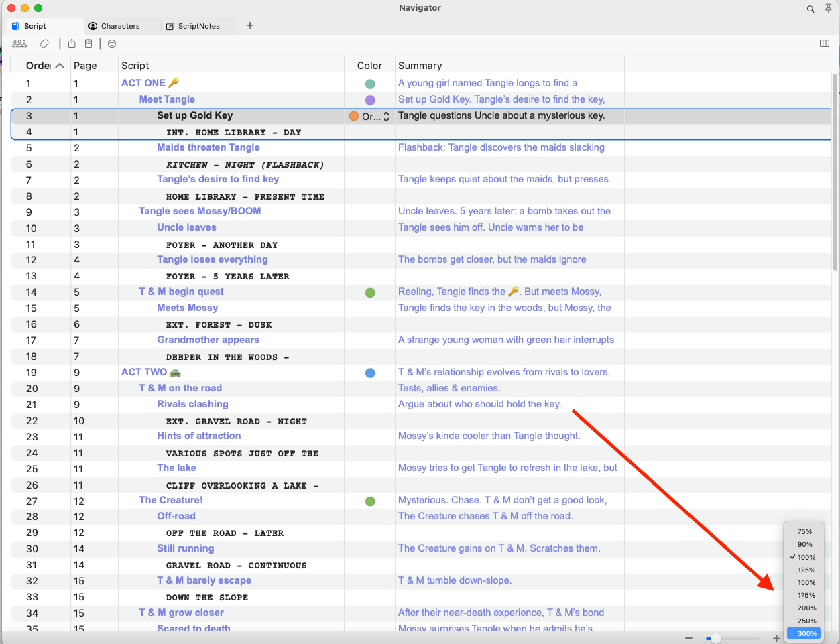
Task: Click the pencil icon on ScriptNotes tab
Action: (x=170, y=26)
